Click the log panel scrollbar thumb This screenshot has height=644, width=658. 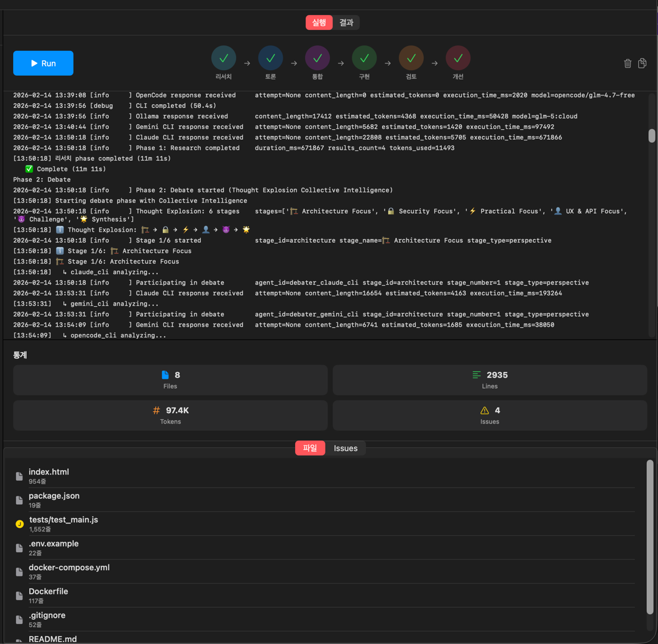click(651, 135)
